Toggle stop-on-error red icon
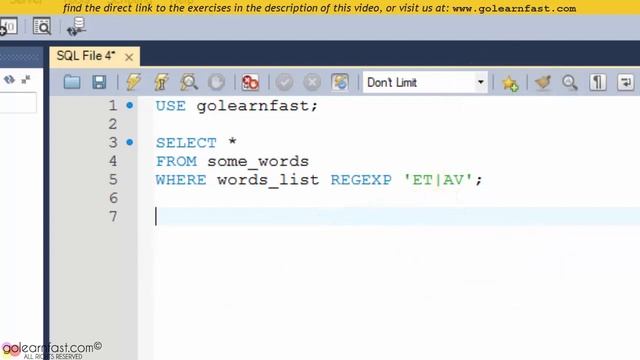 point(250,82)
